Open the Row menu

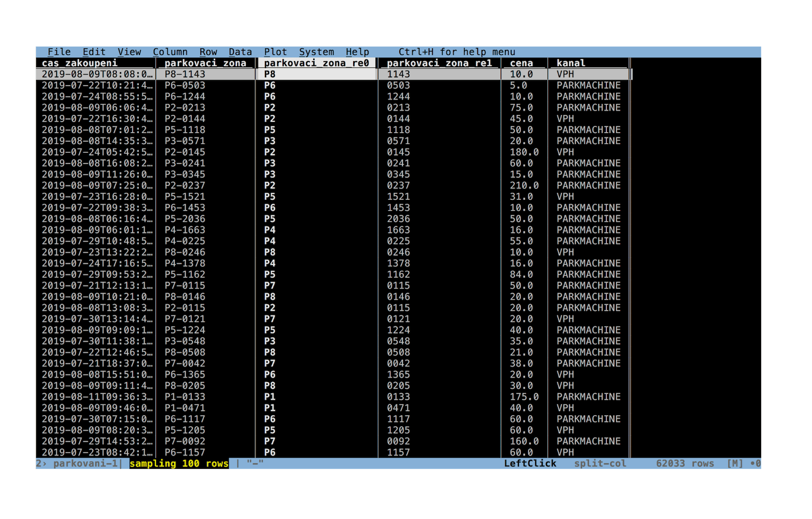point(209,52)
